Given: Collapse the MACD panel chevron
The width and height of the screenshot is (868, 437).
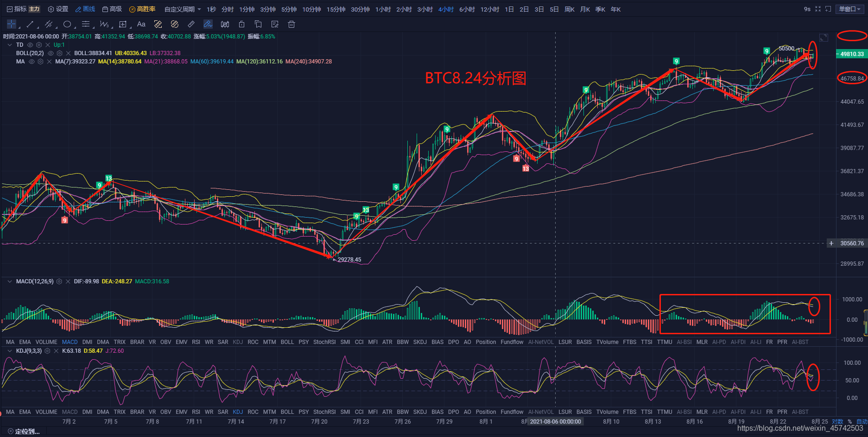Looking at the screenshot, I should coord(10,281).
